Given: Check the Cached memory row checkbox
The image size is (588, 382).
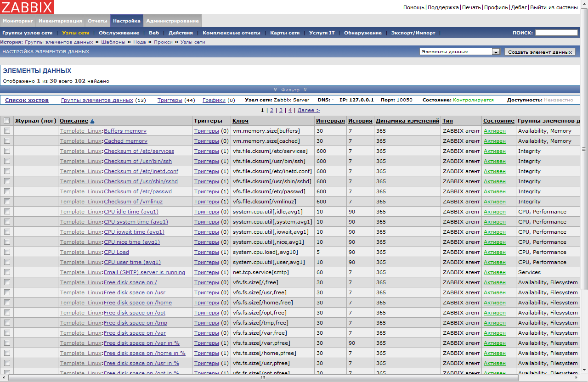Looking at the screenshot, I should (x=7, y=141).
